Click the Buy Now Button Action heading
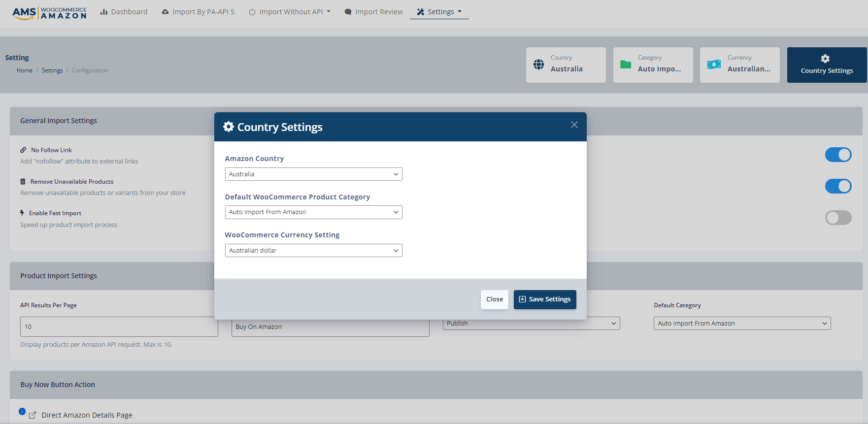The width and height of the screenshot is (868, 424). coord(58,385)
